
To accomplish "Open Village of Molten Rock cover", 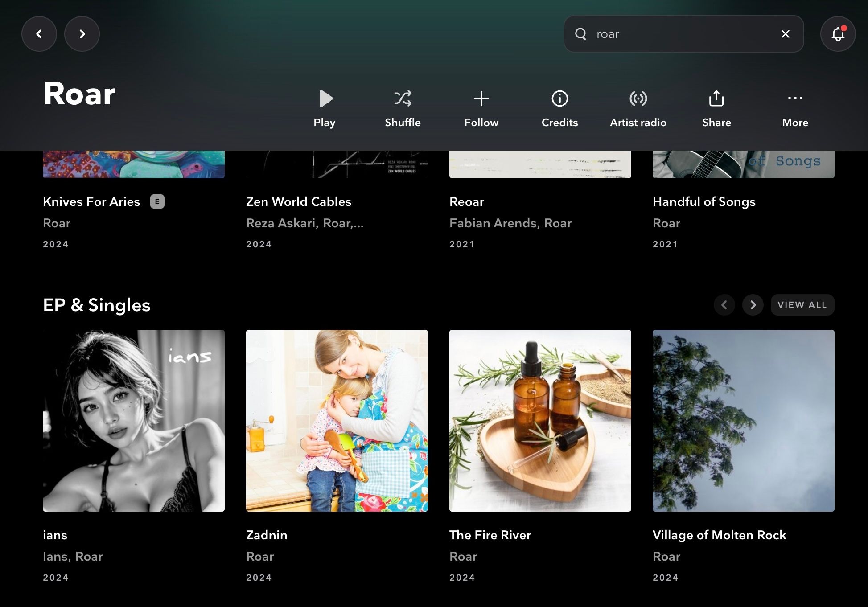I will click(x=744, y=421).
